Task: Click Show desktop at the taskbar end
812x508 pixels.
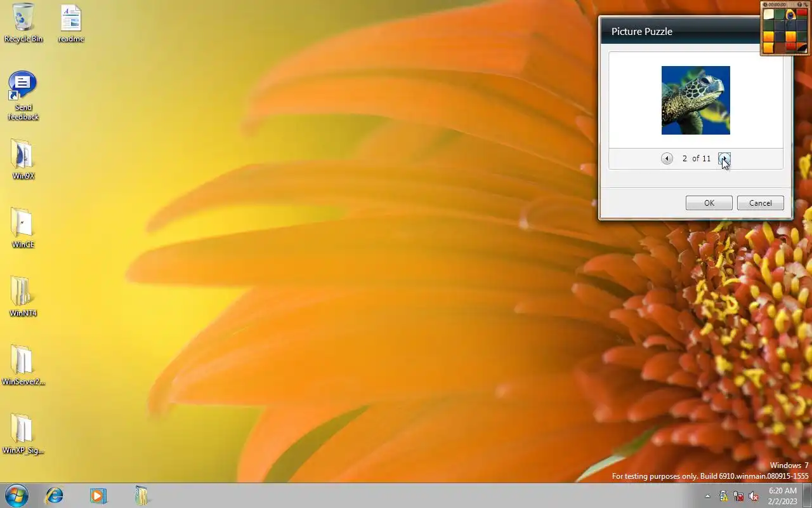Action: click(x=808, y=496)
